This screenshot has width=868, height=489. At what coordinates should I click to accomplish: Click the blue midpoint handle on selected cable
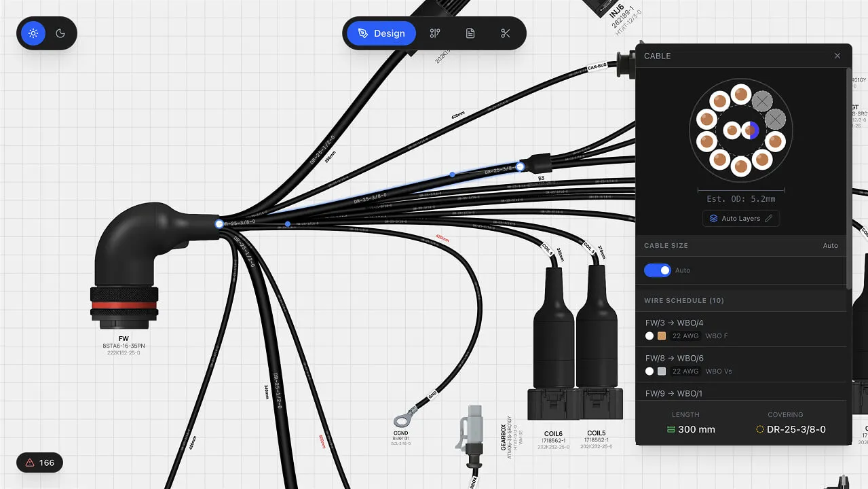coord(453,175)
